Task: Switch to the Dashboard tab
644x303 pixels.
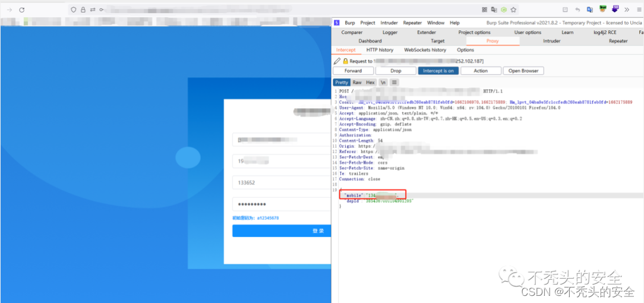Action: 370,41
